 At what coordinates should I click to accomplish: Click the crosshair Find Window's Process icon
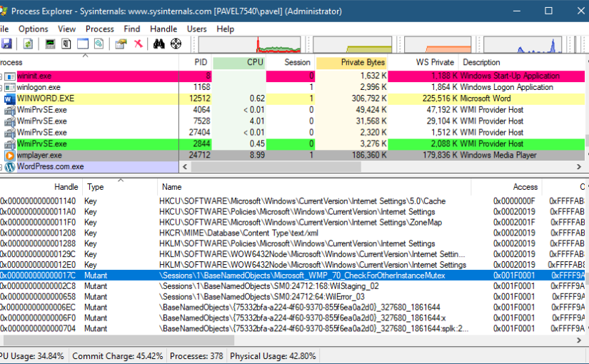click(176, 44)
